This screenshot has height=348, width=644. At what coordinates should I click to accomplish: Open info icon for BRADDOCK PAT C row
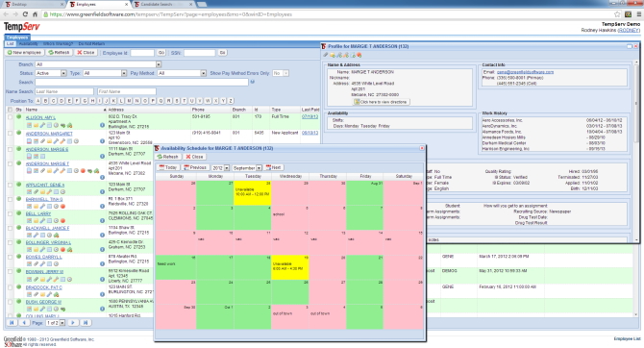102,294
